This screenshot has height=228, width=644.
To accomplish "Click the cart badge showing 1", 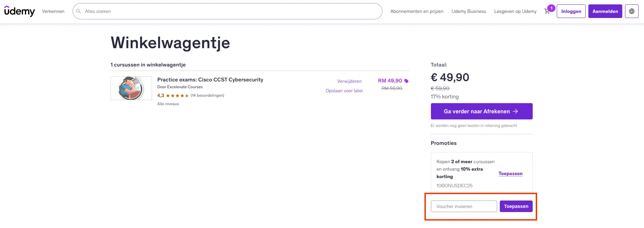I will (552, 7).
